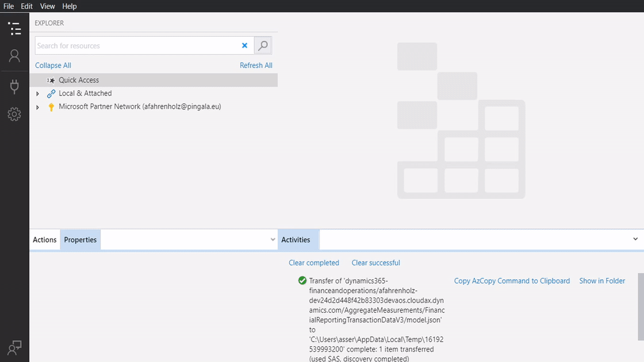Open the File menu
The height and width of the screenshot is (362, 644).
[9, 6]
